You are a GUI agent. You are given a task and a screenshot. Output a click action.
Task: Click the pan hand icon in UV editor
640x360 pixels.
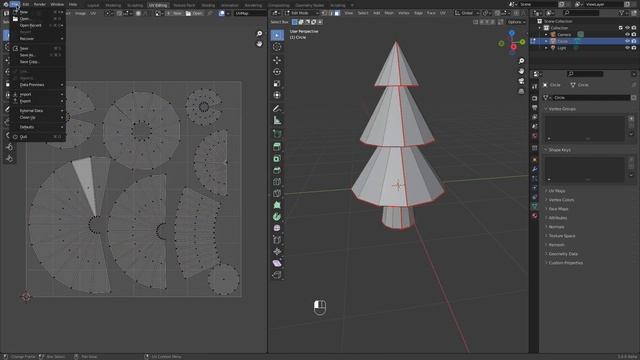pyautogui.click(x=259, y=43)
